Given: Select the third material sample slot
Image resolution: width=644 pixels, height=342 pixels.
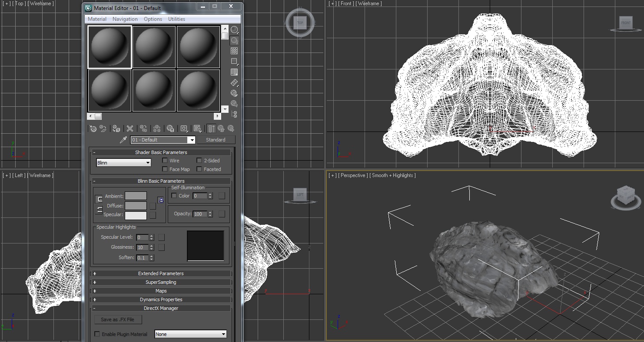Looking at the screenshot, I should tap(198, 47).
